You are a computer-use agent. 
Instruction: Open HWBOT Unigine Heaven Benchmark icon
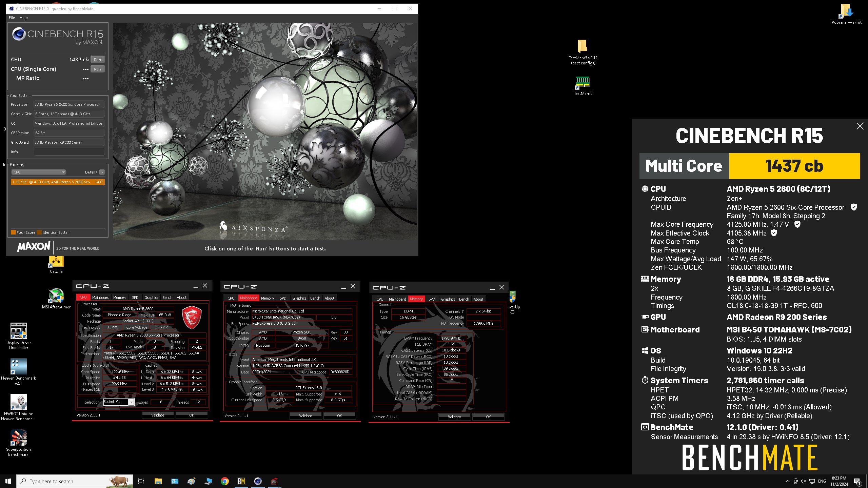(x=19, y=407)
